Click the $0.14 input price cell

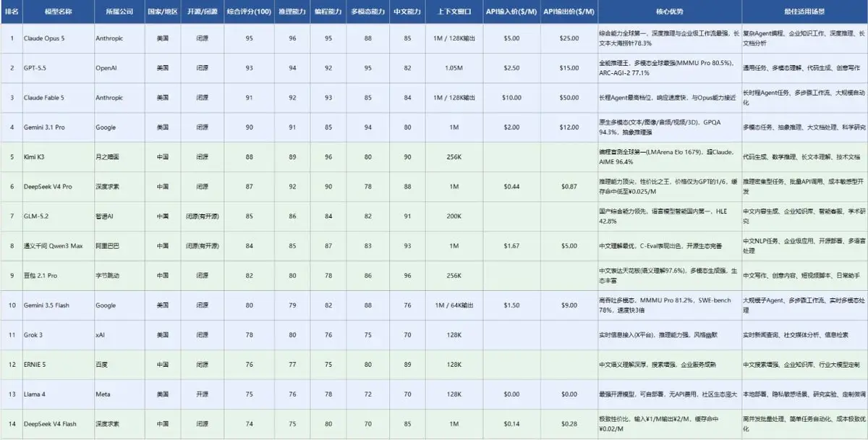pos(511,424)
